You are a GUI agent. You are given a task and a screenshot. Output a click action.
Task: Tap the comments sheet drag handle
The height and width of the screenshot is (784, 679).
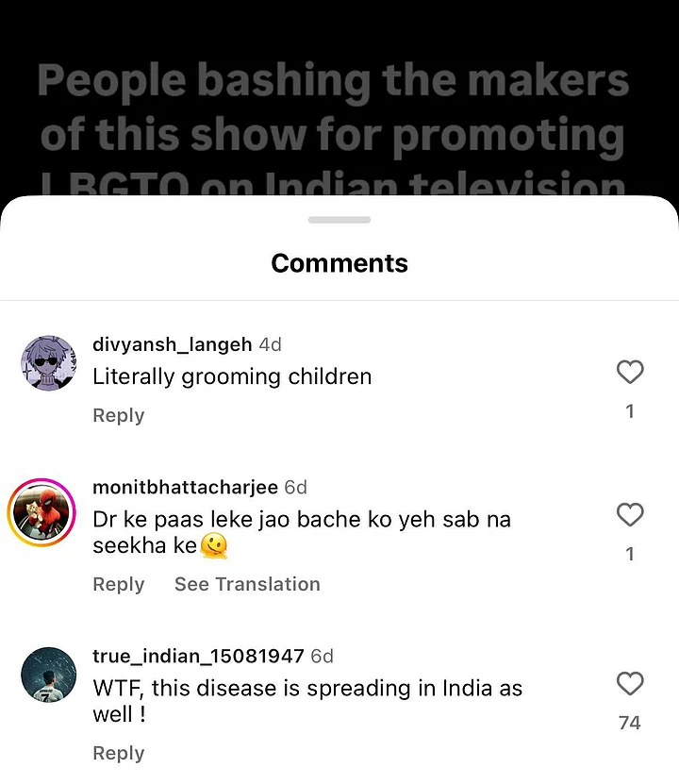tap(339, 220)
